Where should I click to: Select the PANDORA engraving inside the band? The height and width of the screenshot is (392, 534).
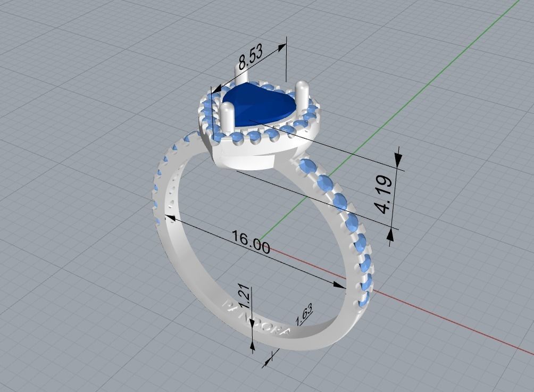(256, 318)
